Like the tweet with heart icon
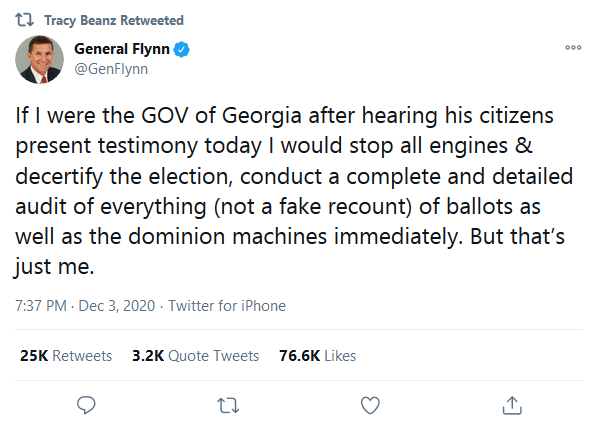The image size is (598, 429). pos(370,405)
